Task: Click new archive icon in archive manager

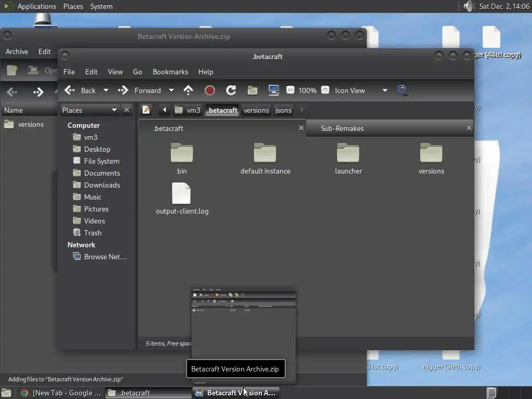Action: coord(12,70)
